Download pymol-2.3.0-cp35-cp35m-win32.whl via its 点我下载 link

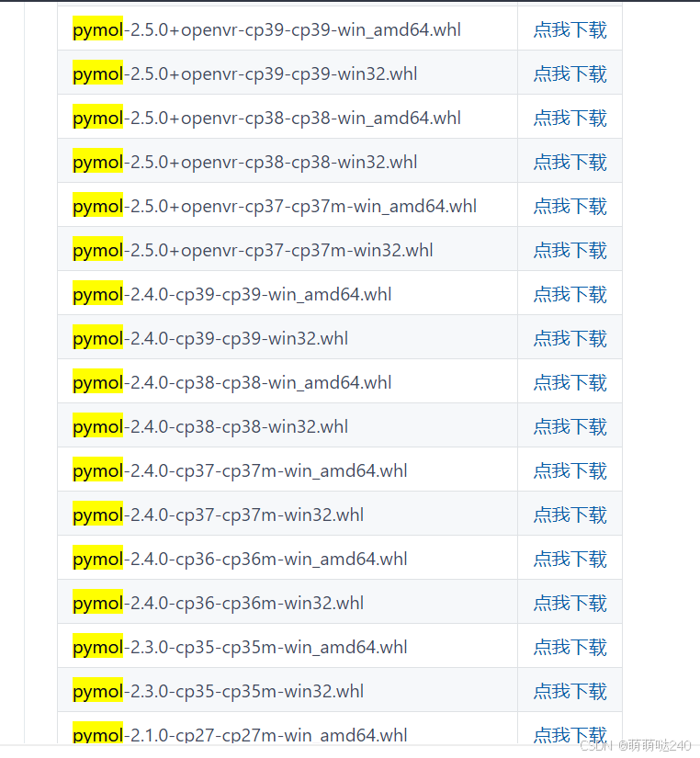570,691
